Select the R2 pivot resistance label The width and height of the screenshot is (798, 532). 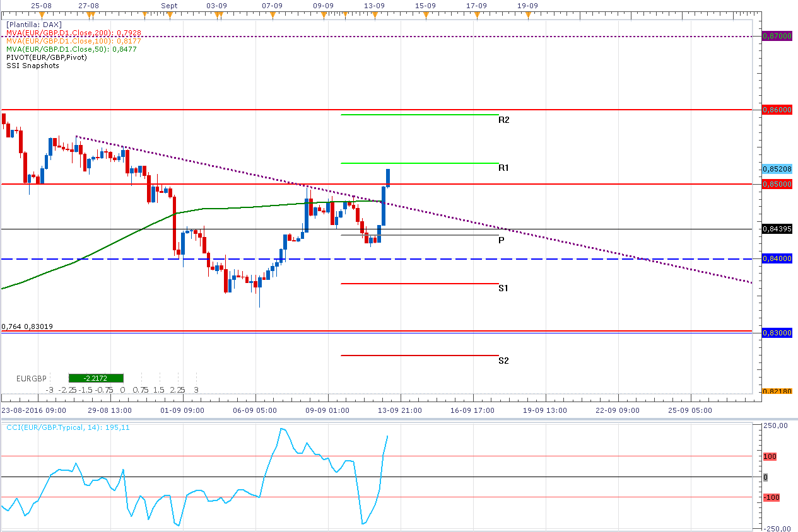[x=503, y=120]
